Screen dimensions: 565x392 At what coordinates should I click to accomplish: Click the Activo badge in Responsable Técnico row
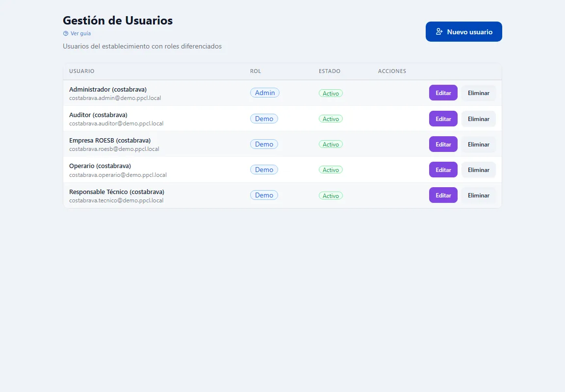point(331,196)
